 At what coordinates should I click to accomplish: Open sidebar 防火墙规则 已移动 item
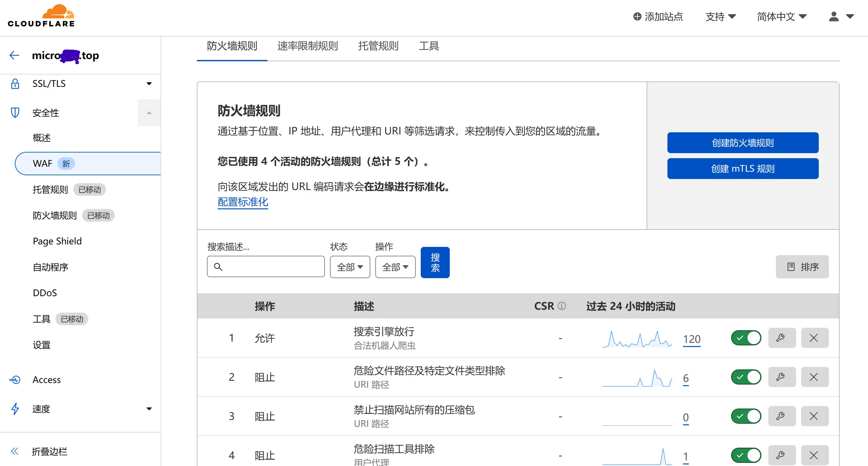coord(73,215)
